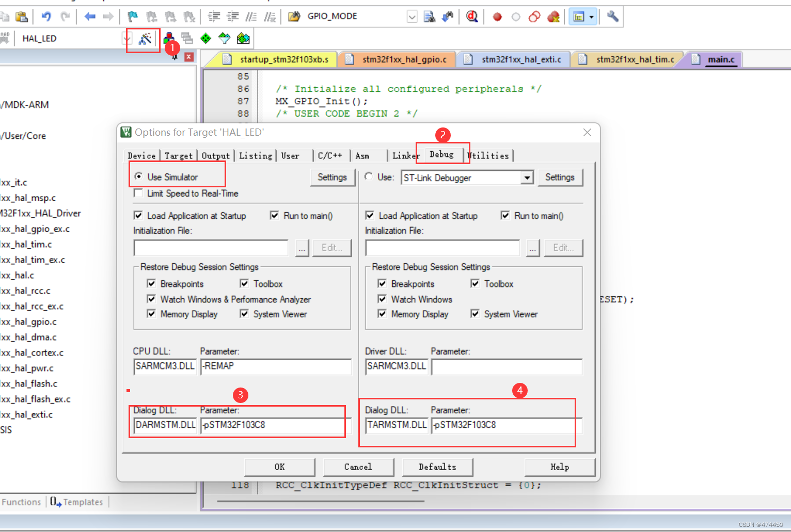Undo last edit with the Undo arrow

click(46, 17)
